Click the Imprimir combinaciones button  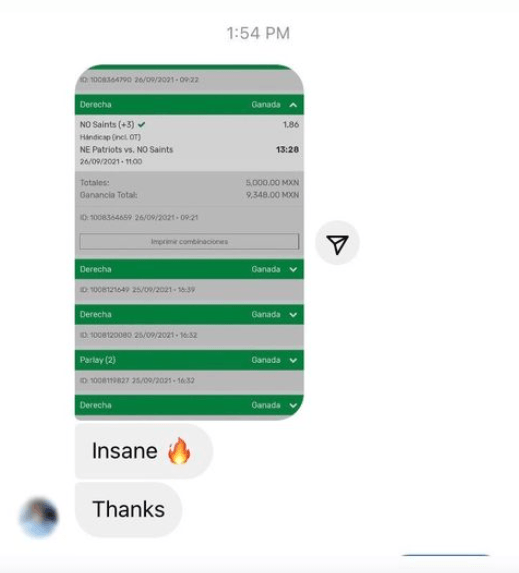[189, 242]
